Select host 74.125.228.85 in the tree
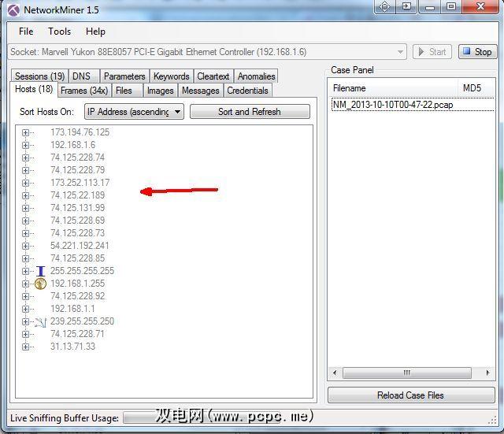The width and height of the screenshot is (504, 434). 77,258
